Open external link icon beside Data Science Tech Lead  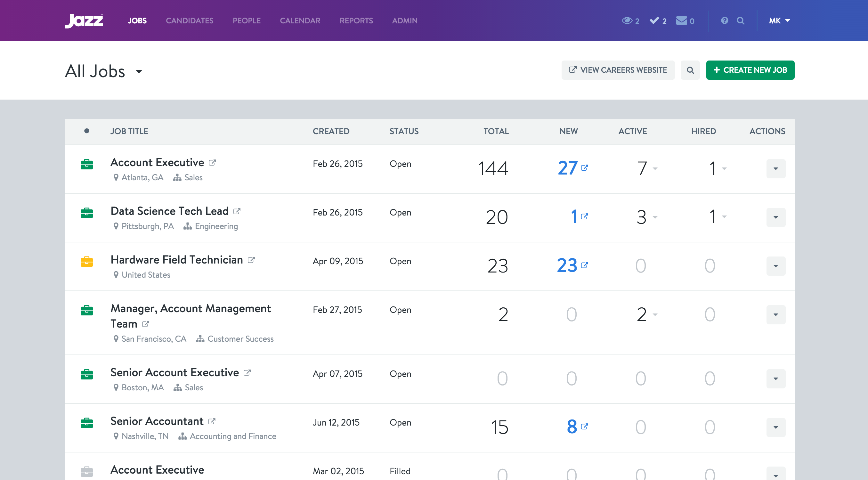tap(237, 211)
